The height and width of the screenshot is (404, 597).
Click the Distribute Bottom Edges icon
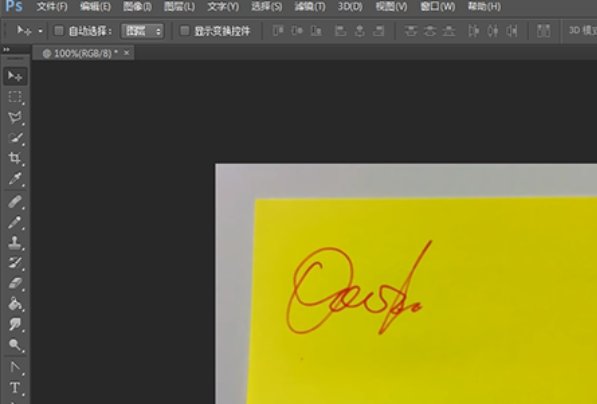pyautogui.click(x=449, y=31)
